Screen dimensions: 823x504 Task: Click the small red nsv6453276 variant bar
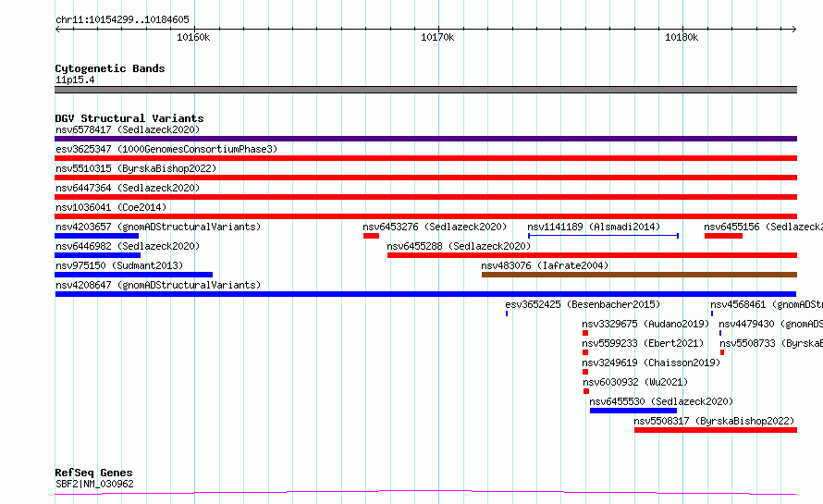[371, 236]
